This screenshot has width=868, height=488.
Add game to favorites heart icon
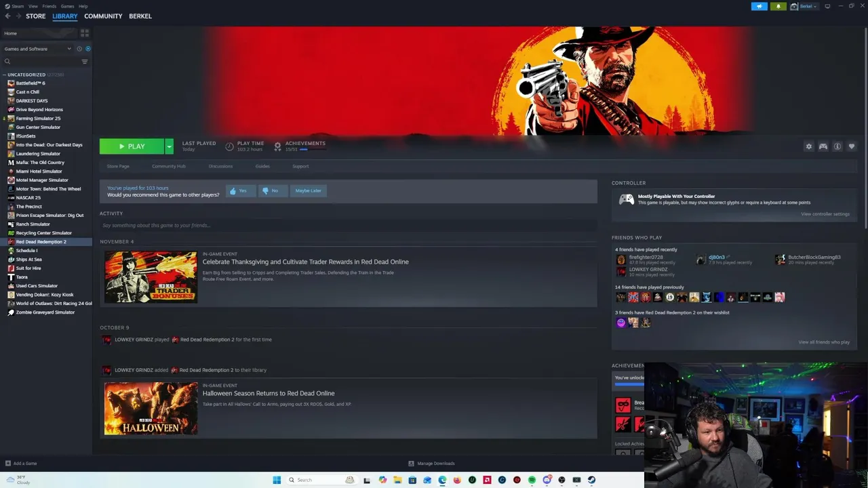852,146
